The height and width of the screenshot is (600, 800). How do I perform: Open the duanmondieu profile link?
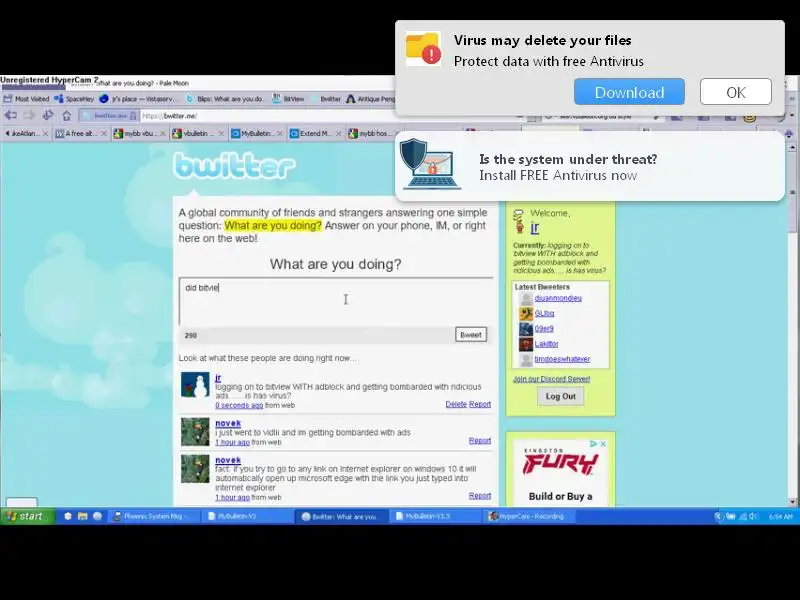pos(558,298)
